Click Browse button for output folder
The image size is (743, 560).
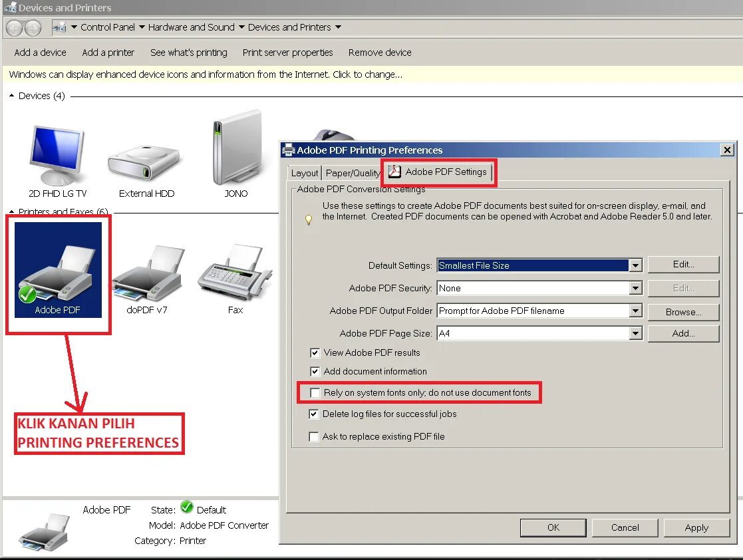pyautogui.click(x=683, y=312)
